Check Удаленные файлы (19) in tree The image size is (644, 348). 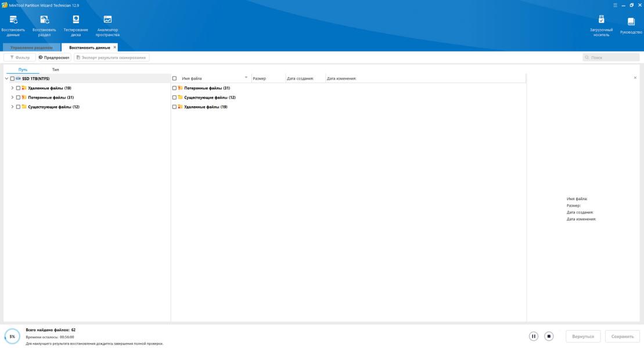click(x=18, y=88)
